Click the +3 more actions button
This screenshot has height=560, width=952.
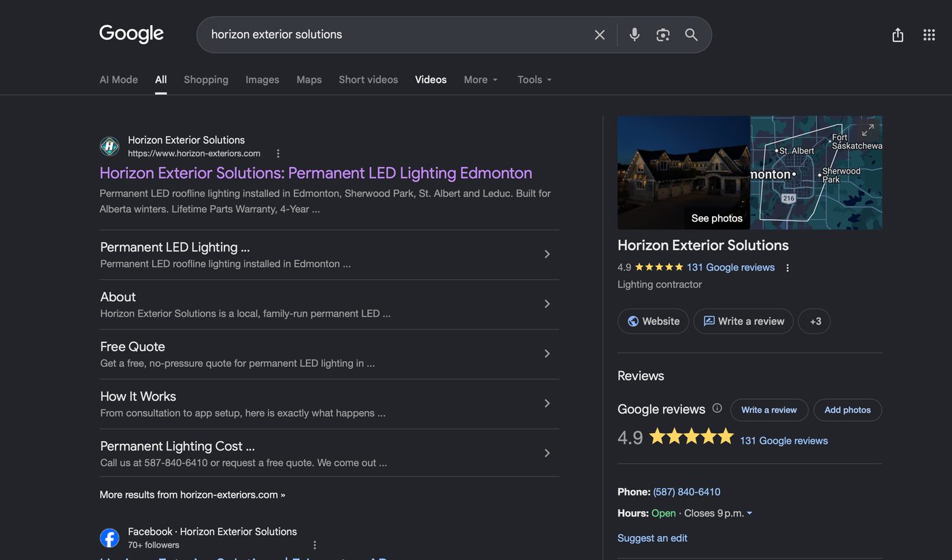[815, 321]
